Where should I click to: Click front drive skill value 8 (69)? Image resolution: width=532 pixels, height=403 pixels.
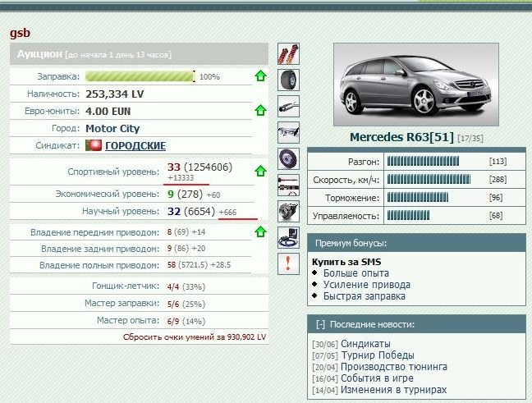pos(178,232)
